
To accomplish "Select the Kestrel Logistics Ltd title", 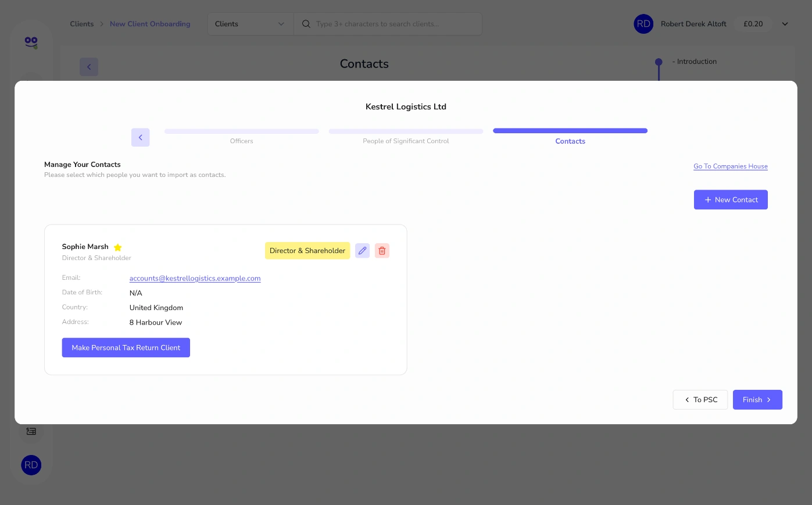I will coord(406,106).
